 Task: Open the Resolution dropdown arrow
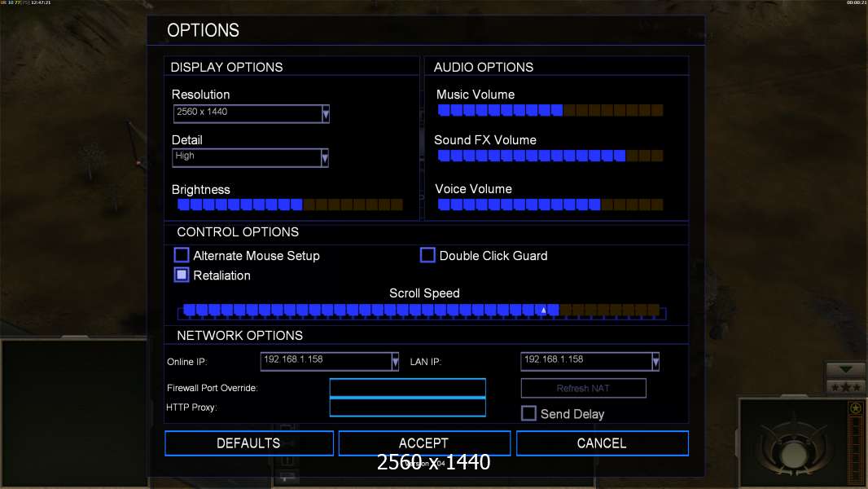click(x=326, y=113)
